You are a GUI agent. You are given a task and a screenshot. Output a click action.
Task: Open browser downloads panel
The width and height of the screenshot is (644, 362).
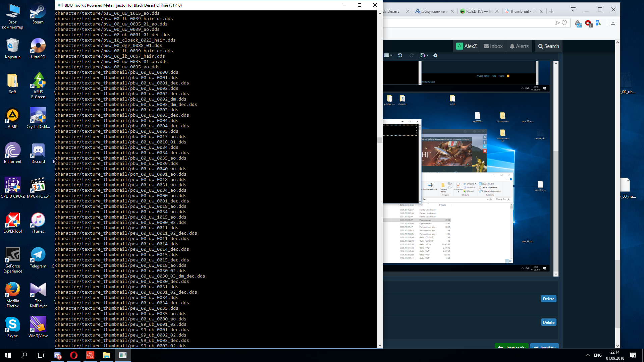pyautogui.click(x=613, y=23)
